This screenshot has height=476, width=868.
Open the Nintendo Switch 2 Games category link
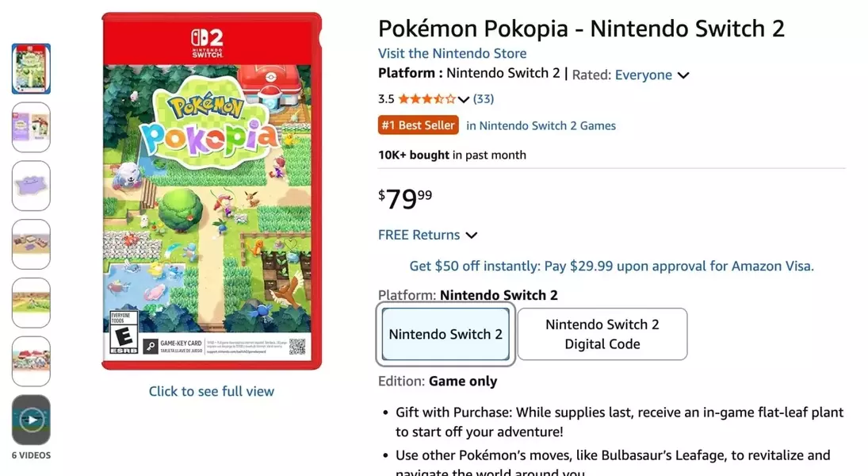[541, 125]
